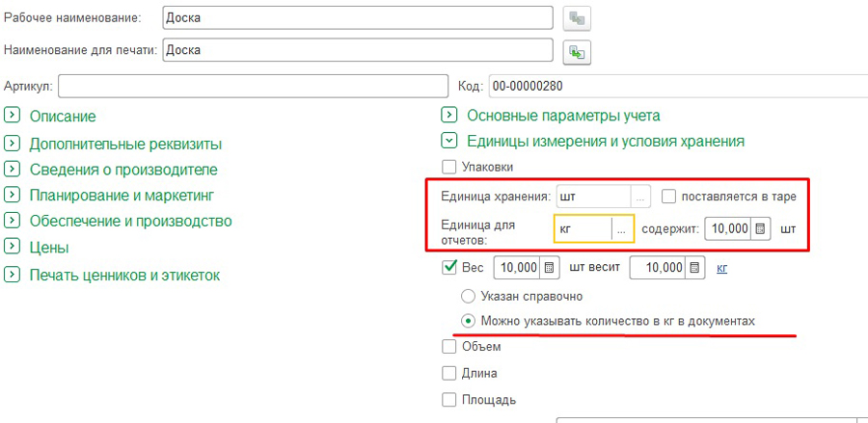Viewport: 868px width, 423px height.
Task: Expand the Описание section
Action: coord(12,117)
